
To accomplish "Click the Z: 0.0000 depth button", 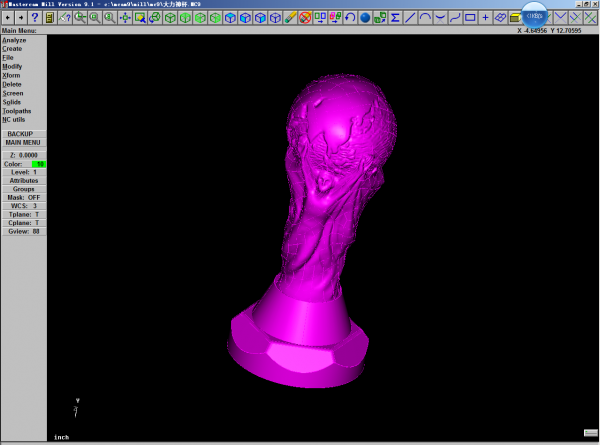I will pyautogui.click(x=24, y=155).
